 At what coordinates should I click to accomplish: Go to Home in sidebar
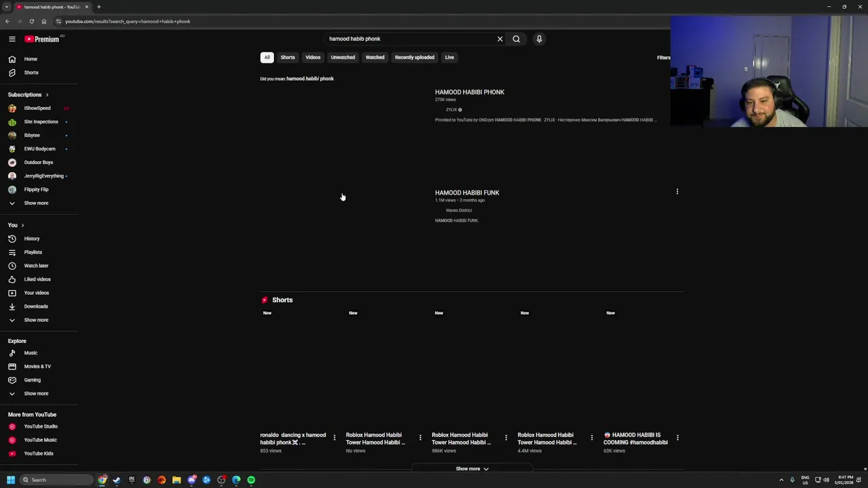click(x=39, y=59)
